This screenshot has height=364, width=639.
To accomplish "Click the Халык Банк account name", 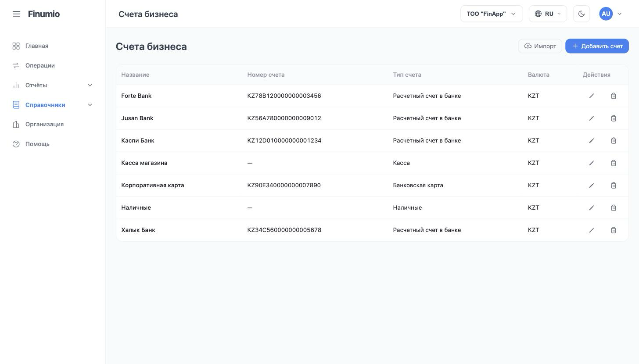I will pyautogui.click(x=138, y=230).
